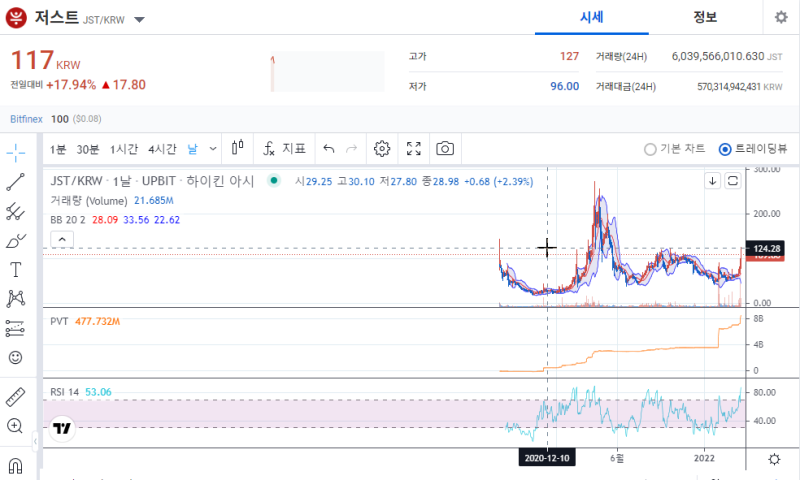Expand the time interval dropdown chevron
This screenshot has height=480, width=800.
[x=213, y=149]
